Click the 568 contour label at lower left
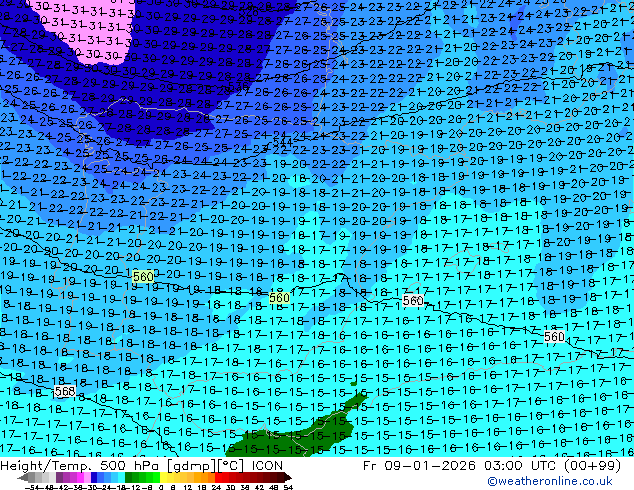Viewport: 634px width, 490px height. click(x=65, y=391)
